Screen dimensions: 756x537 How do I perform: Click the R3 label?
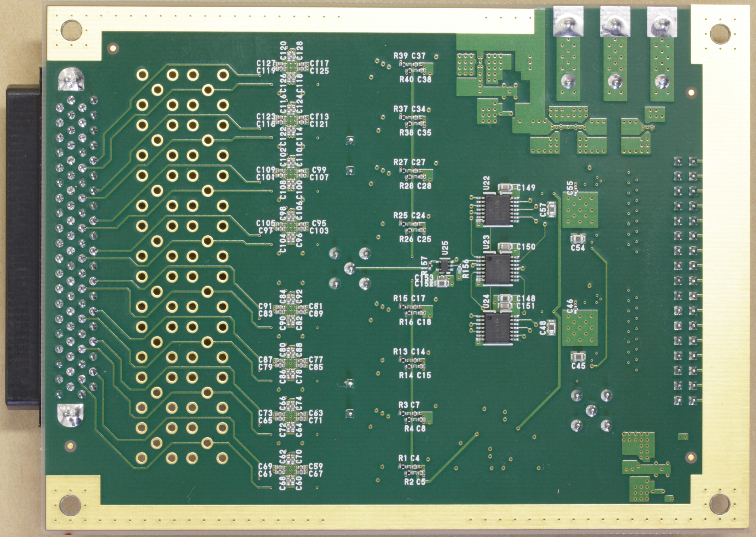(x=403, y=405)
